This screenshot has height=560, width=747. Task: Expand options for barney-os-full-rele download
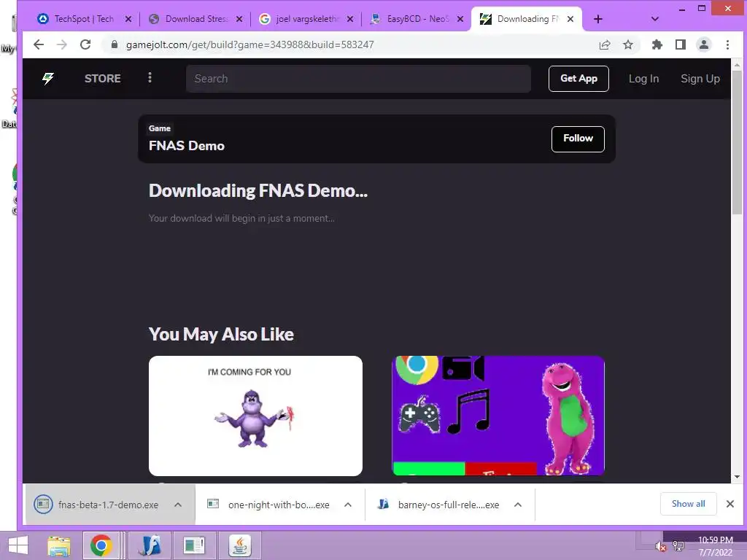pyautogui.click(x=518, y=505)
